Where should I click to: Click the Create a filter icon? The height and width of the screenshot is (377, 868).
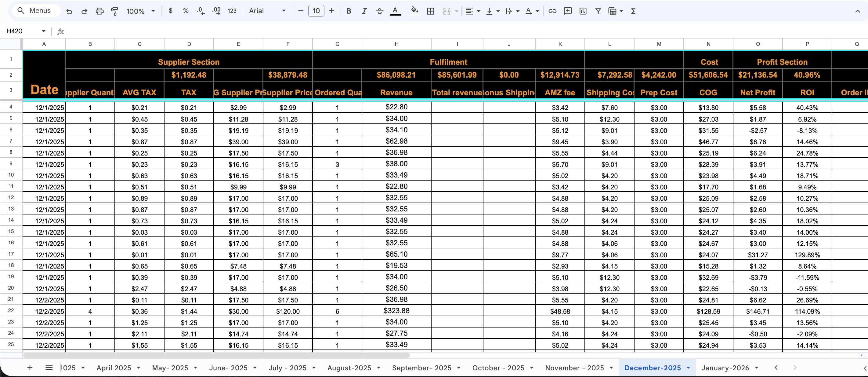point(598,11)
